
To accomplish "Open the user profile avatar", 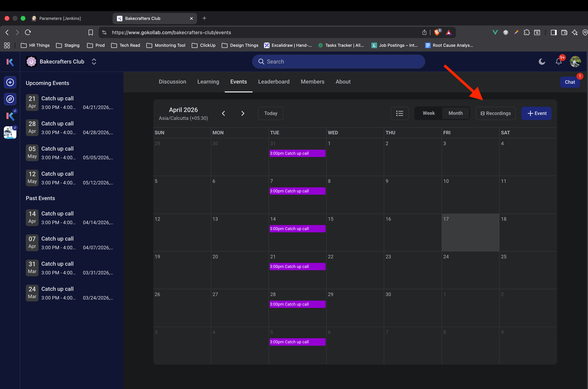I will (x=575, y=62).
